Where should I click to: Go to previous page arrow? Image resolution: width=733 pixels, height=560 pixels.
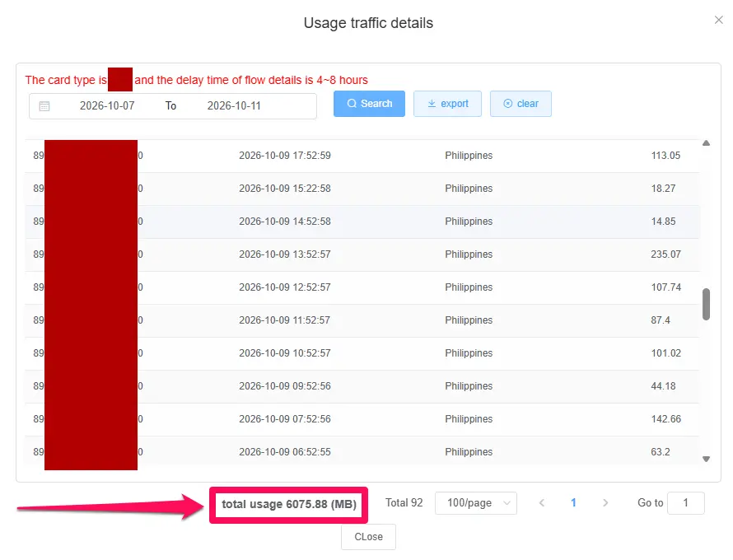[x=542, y=503]
